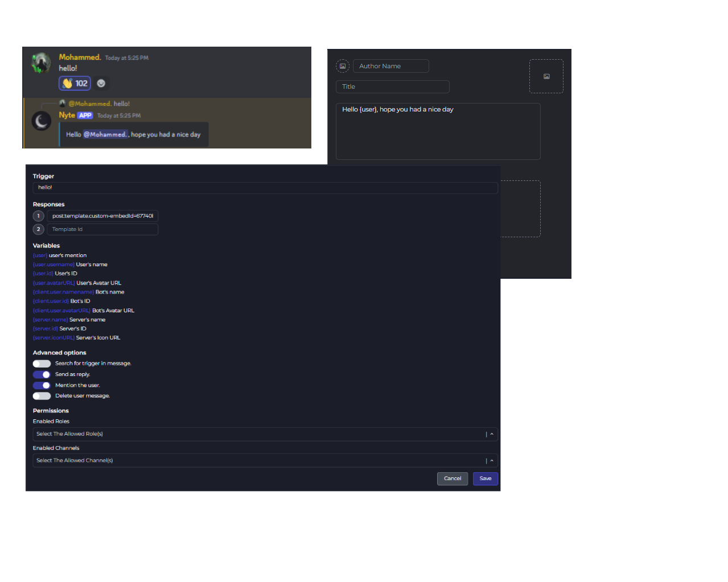Click the replied message preview above Nyte

[x=96, y=103]
